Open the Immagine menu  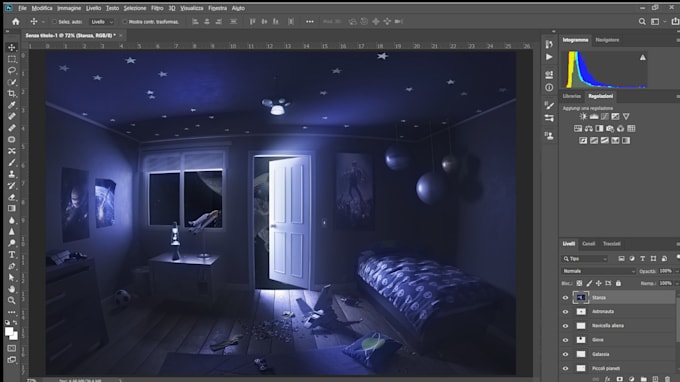[69, 8]
